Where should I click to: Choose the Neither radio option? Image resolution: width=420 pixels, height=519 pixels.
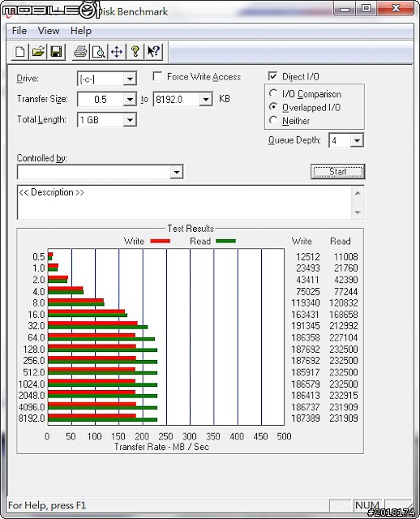[273, 120]
